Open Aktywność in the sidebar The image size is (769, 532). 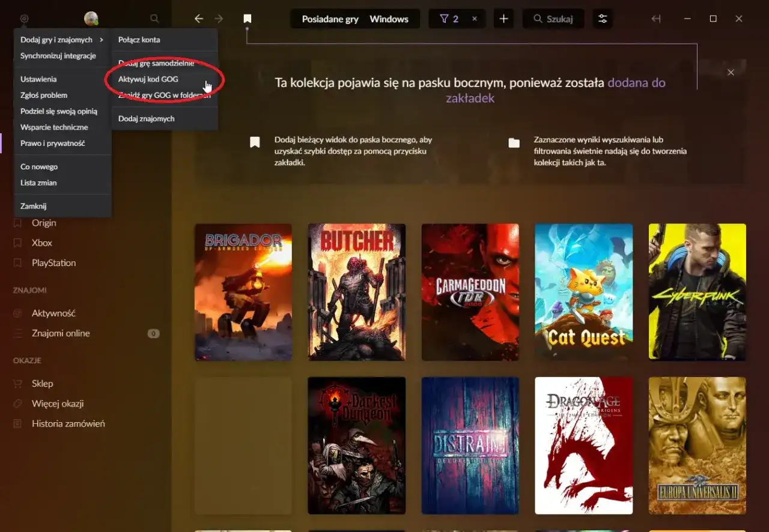[x=53, y=313]
